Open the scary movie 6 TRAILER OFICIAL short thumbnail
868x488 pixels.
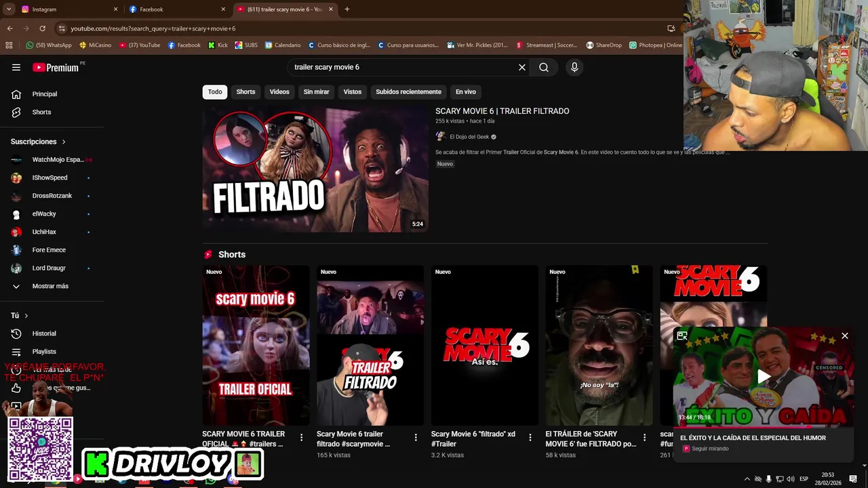coord(256,345)
